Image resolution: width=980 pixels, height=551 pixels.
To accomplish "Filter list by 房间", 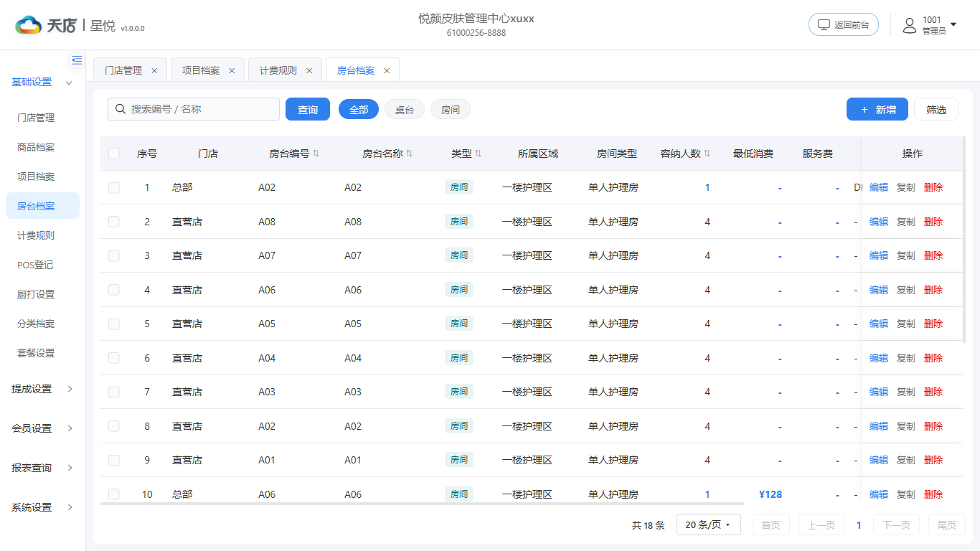I will click(451, 110).
